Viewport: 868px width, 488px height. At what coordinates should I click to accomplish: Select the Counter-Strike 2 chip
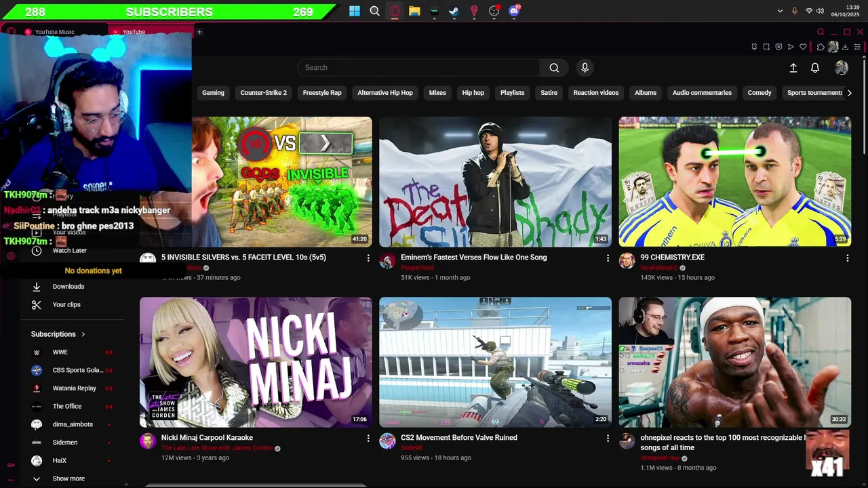[x=263, y=93]
